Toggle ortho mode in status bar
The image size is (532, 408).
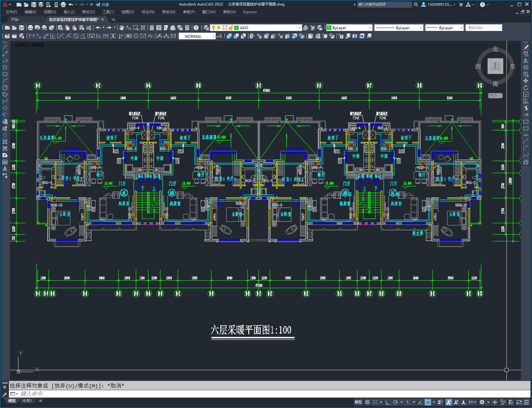tap(388, 402)
